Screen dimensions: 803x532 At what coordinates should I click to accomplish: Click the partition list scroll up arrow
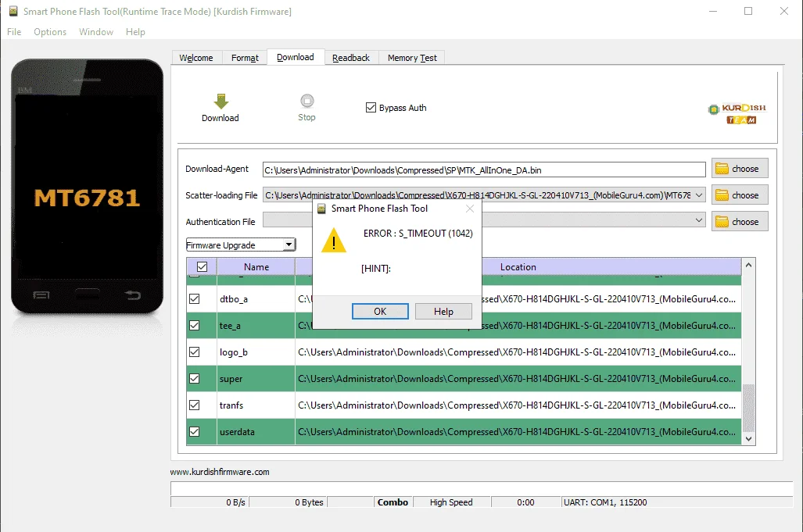point(748,265)
